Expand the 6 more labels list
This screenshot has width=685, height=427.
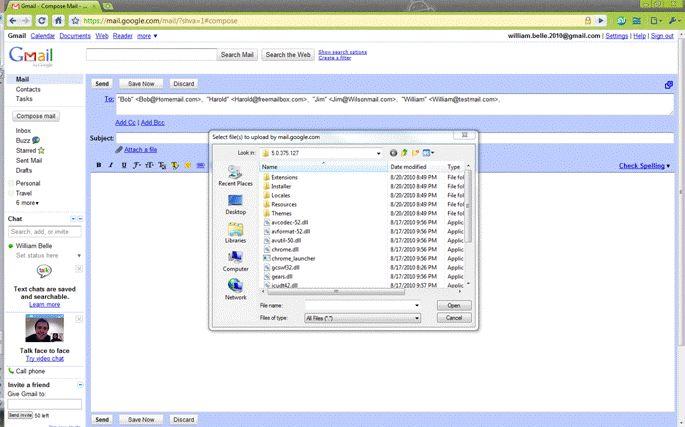pyautogui.click(x=27, y=202)
